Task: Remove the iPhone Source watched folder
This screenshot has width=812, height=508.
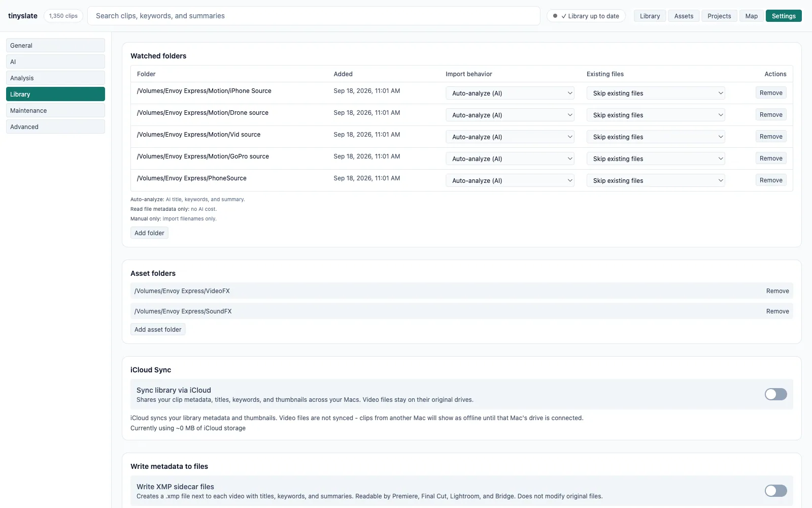Action: coord(771,93)
